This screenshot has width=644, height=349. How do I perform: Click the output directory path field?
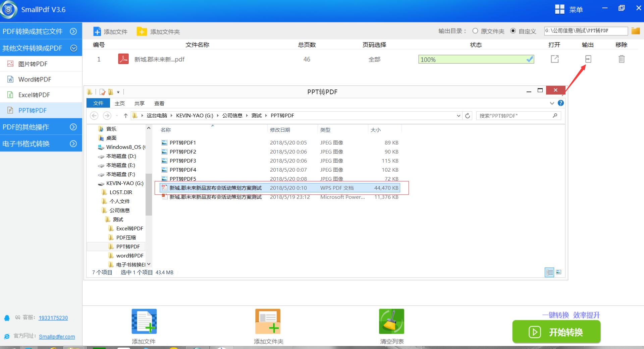(586, 31)
